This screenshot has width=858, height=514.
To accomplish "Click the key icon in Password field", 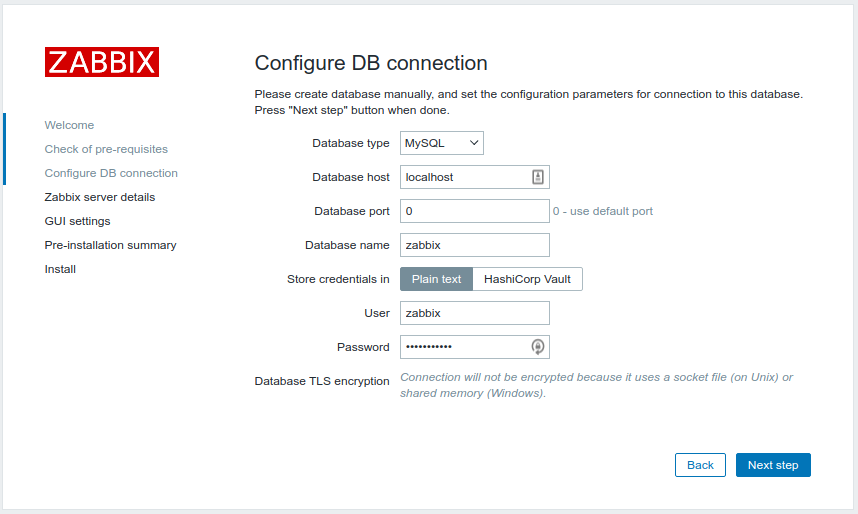I will pyautogui.click(x=537, y=347).
